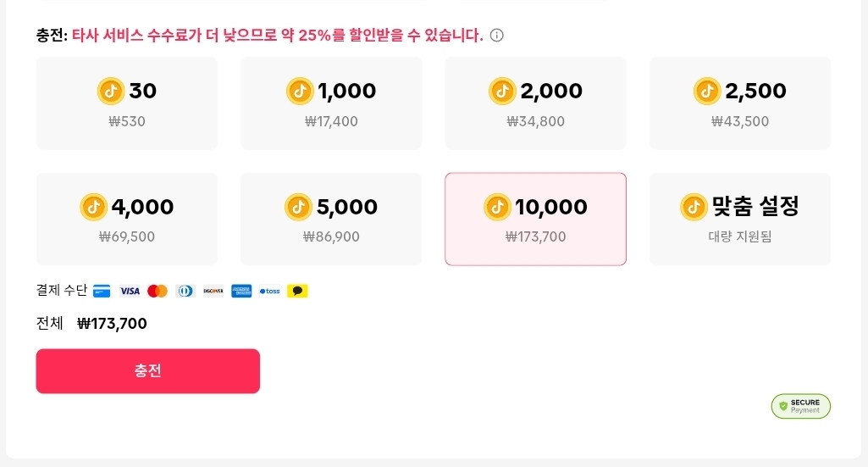The width and height of the screenshot is (868, 467).
Task: Choose the 2,000 coins option
Action: pyautogui.click(x=535, y=103)
